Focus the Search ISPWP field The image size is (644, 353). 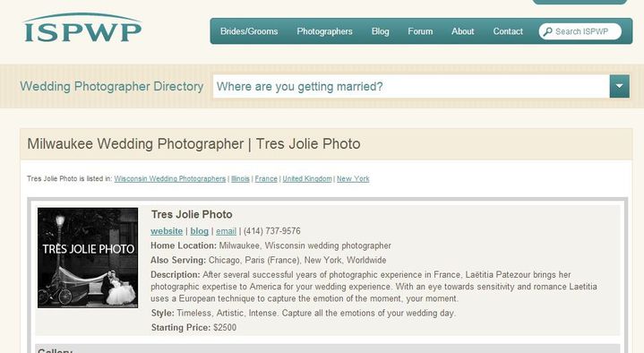[x=580, y=31]
